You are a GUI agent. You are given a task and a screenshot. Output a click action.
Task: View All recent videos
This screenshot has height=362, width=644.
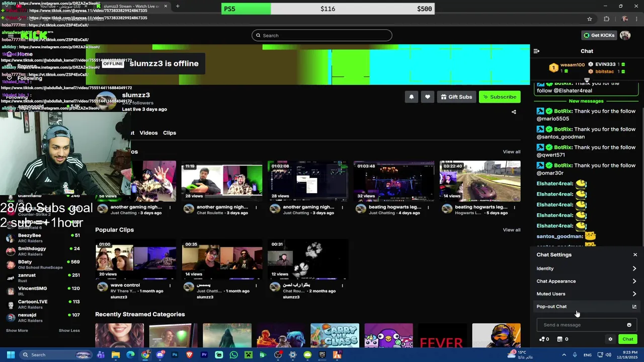(511, 152)
